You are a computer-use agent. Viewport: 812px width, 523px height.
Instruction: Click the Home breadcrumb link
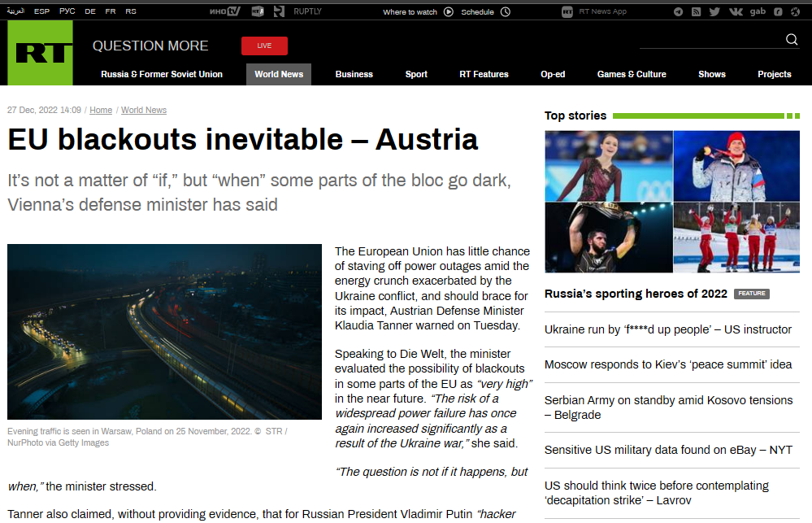point(101,110)
